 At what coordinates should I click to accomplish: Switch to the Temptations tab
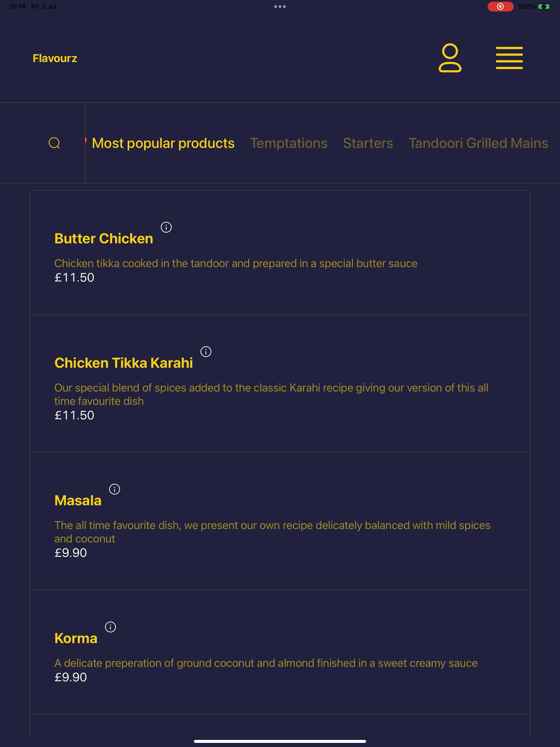(x=289, y=143)
